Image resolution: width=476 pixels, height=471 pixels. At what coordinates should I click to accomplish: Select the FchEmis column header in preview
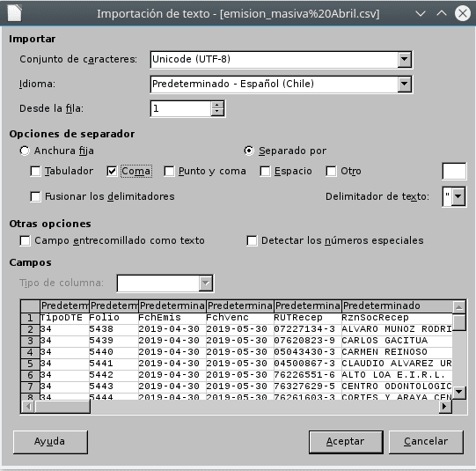(x=172, y=305)
